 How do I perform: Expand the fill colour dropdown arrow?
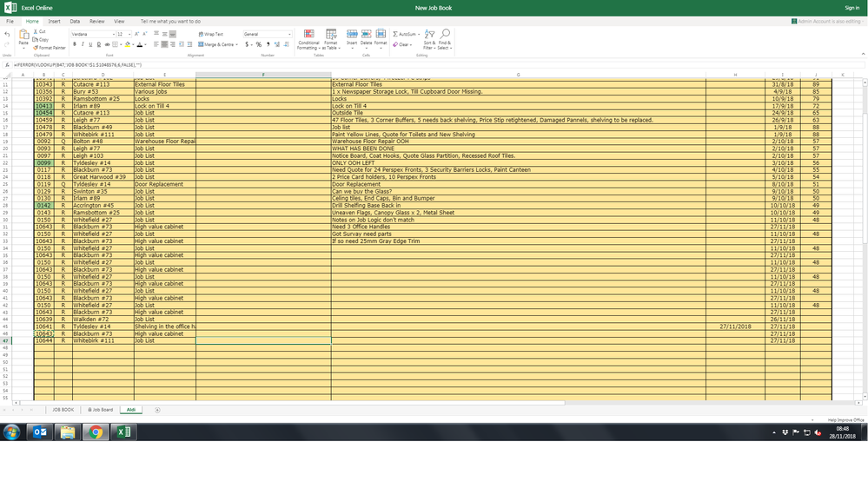point(133,45)
